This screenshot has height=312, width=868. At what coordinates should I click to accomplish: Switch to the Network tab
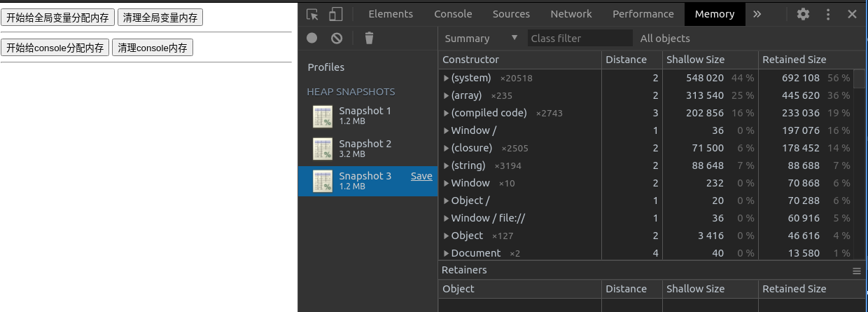click(x=570, y=14)
